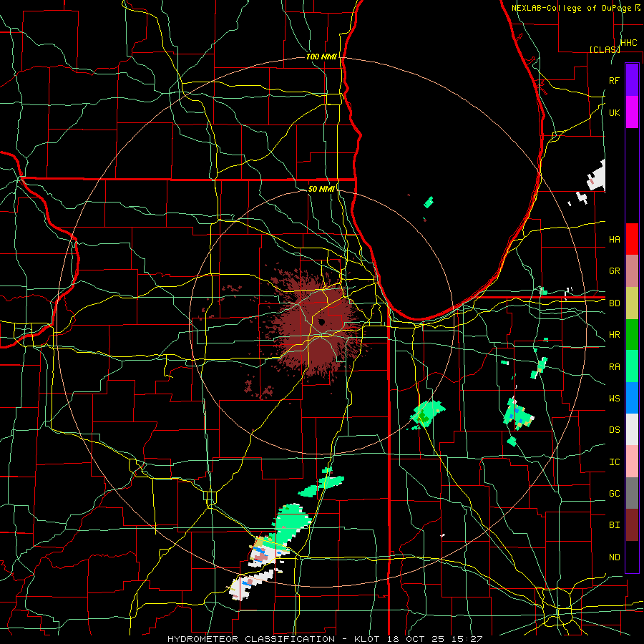
Task: Click the "IC" legend label
Action: pos(615,462)
